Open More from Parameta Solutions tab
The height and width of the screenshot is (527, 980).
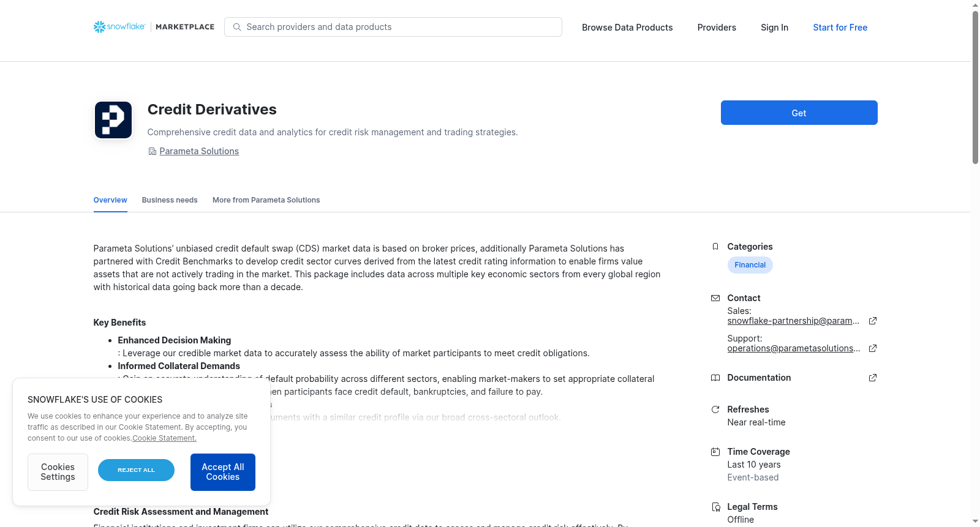coord(266,200)
